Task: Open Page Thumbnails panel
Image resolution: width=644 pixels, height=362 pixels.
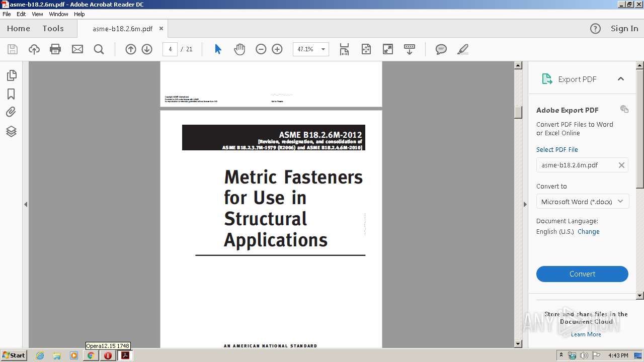Action: tap(11, 75)
